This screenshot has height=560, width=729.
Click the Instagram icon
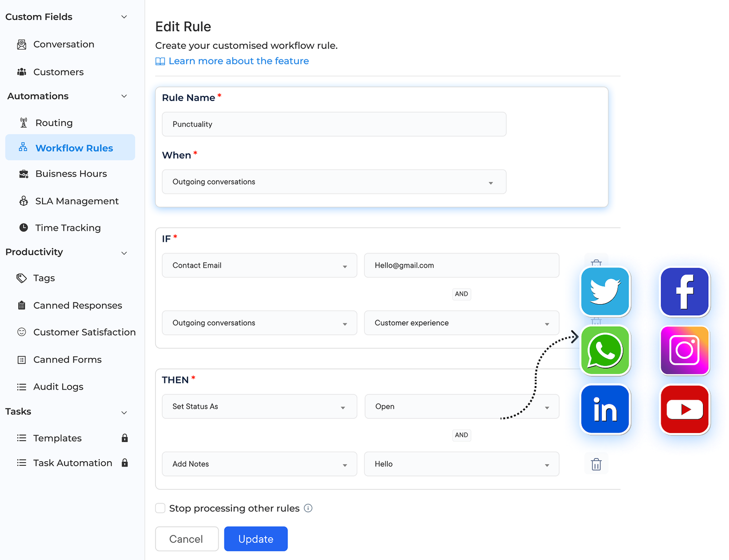click(685, 350)
